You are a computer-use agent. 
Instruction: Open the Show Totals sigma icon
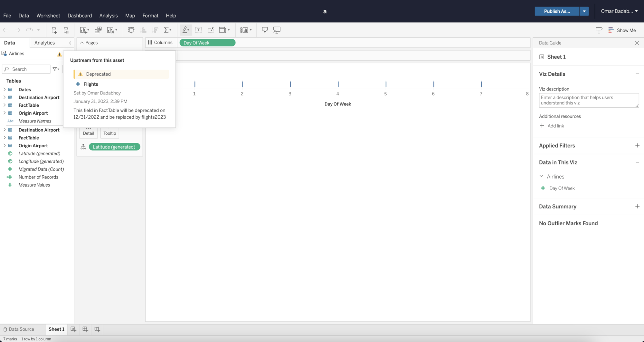click(x=167, y=30)
